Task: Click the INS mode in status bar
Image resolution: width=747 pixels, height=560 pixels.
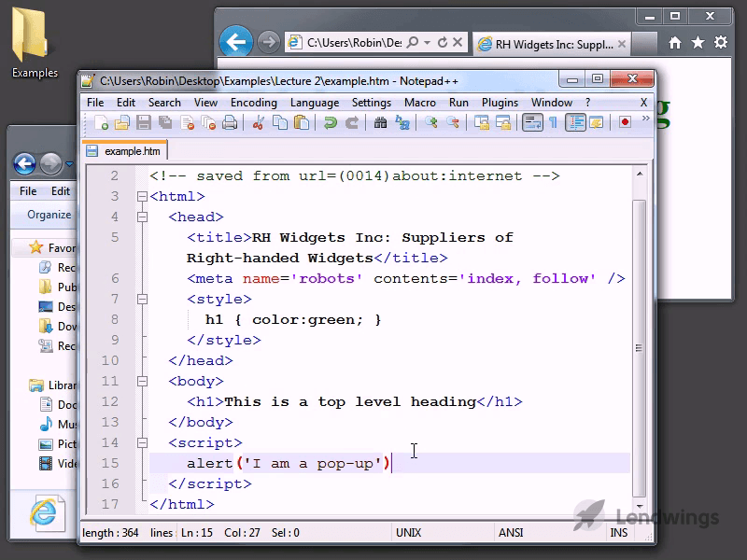Action: click(618, 532)
